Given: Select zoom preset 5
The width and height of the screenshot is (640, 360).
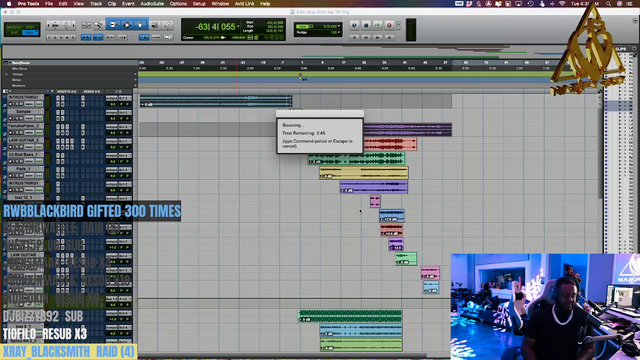Looking at the screenshot, I should 73,37.
